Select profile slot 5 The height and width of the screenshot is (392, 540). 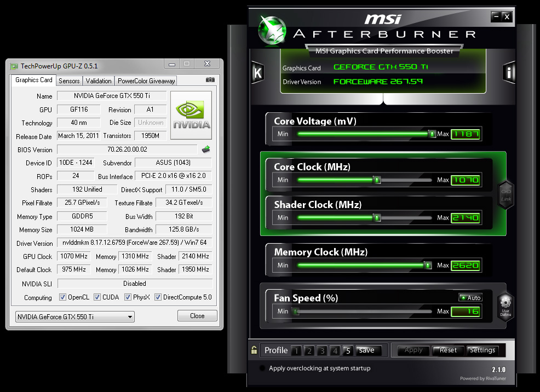pyautogui.click(x=348, y=351)
